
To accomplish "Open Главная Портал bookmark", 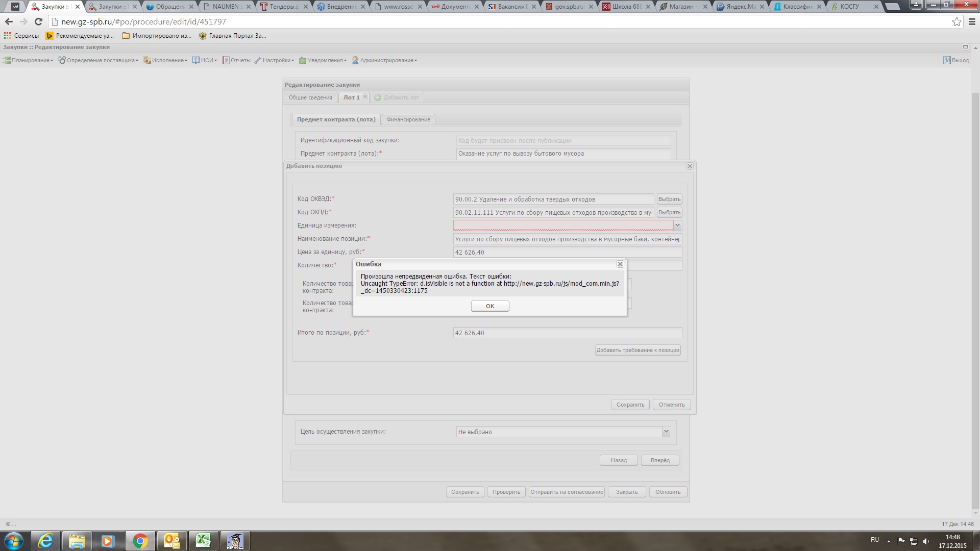I will (x=233, y=36).
